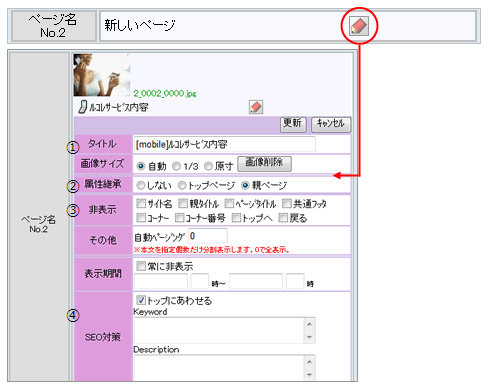Click the display period end hour field
The height and width of the screenshot is (390, 490).
(x=295, y=281)
